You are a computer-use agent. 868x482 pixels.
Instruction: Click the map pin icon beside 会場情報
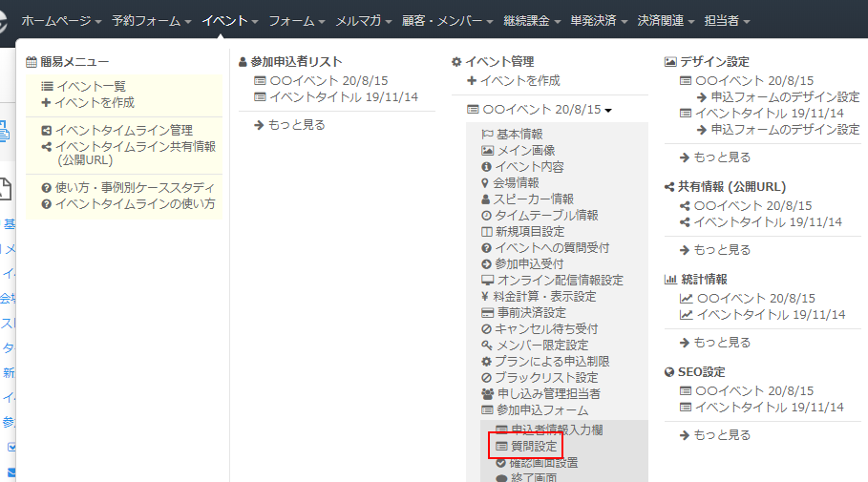click(x=486, y=182)
